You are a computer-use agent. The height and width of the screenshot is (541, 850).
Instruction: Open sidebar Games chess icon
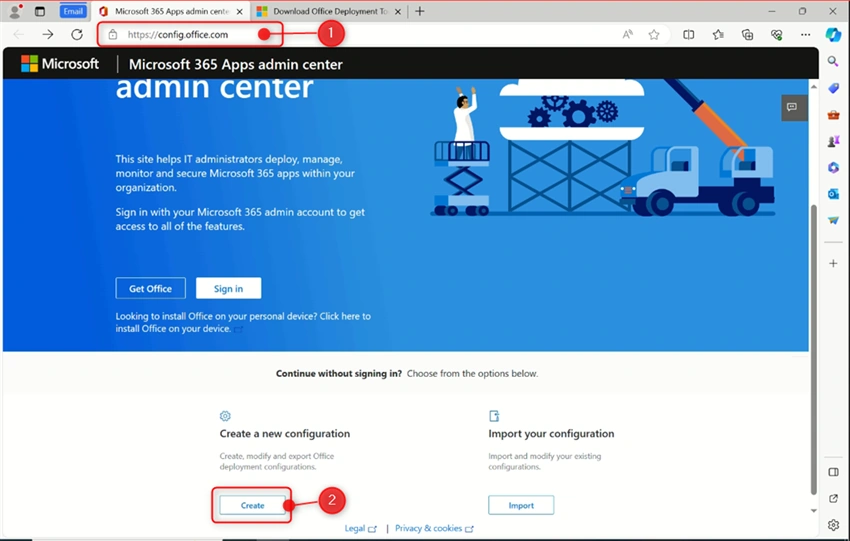click(833, 141)
